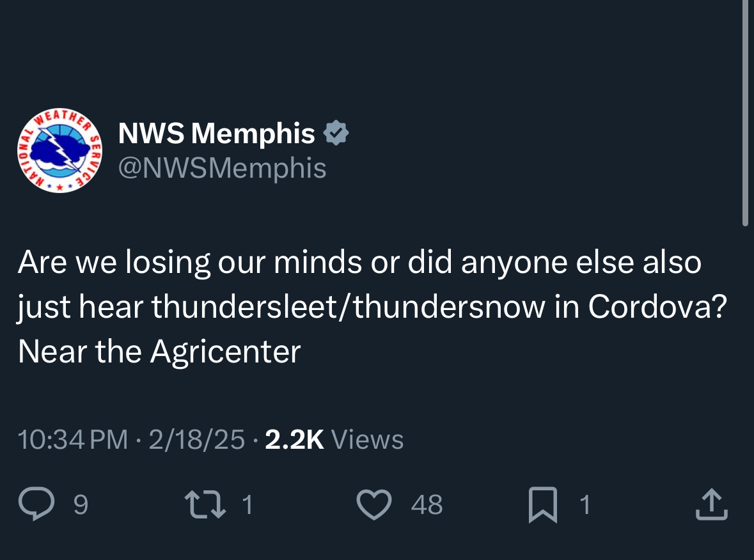Open the @NWSMemphis handle link
Image resolution: width=754 pixels, height=560 pixels.
coord(222,168)
